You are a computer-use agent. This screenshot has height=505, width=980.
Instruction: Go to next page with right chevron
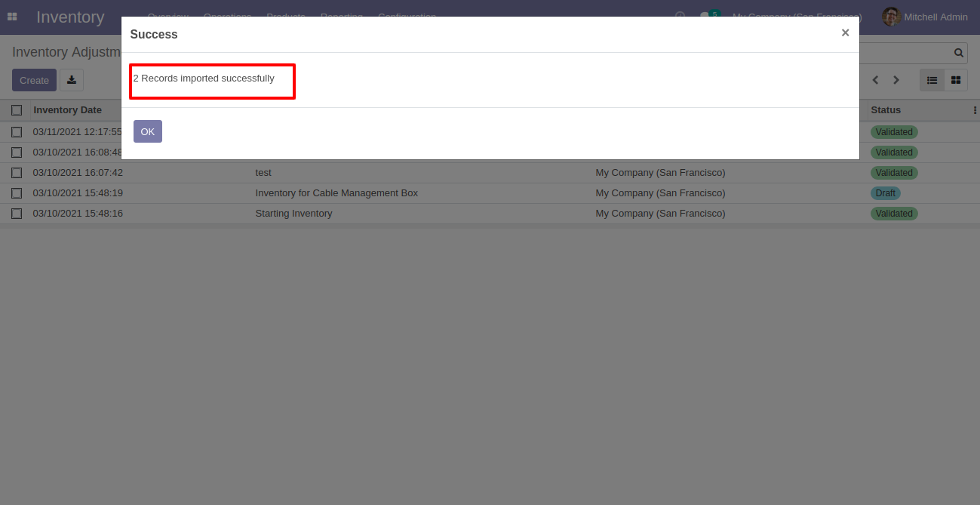[x=896, y=80]
